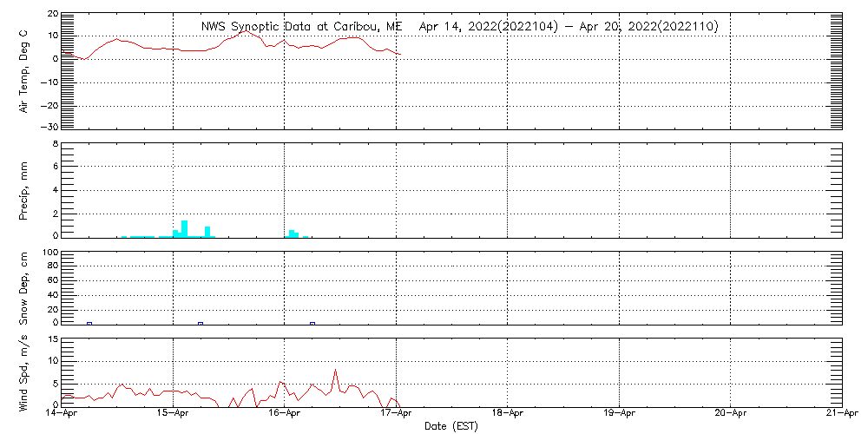Click the first blue snow depth marker

(89, 324)
